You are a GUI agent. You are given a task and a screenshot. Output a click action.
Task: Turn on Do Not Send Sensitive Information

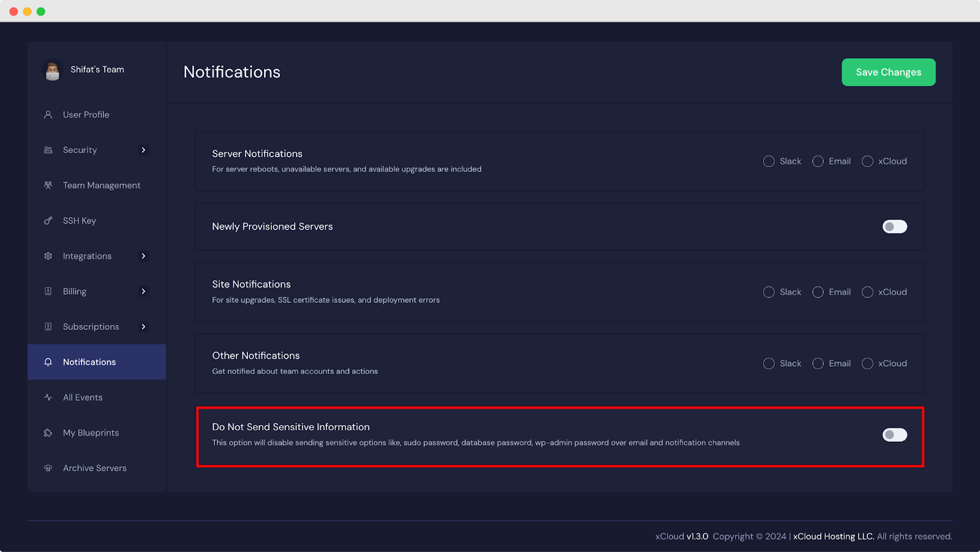pyautogui.click(x=894, y=435)
